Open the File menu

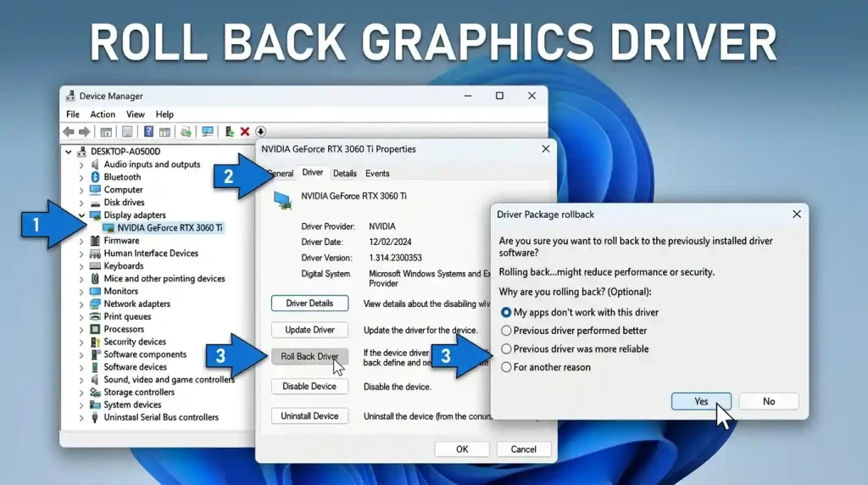tap(73, 114)
